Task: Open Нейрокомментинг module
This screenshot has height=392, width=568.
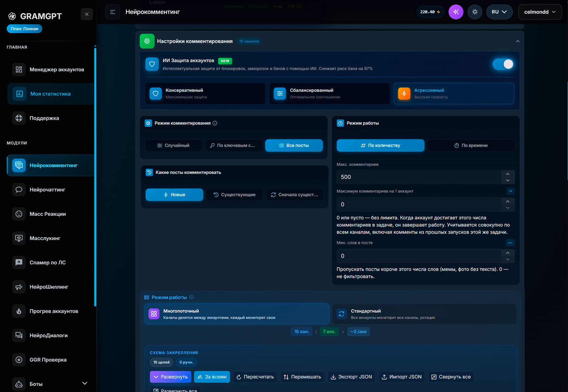Action: point(50,165)
